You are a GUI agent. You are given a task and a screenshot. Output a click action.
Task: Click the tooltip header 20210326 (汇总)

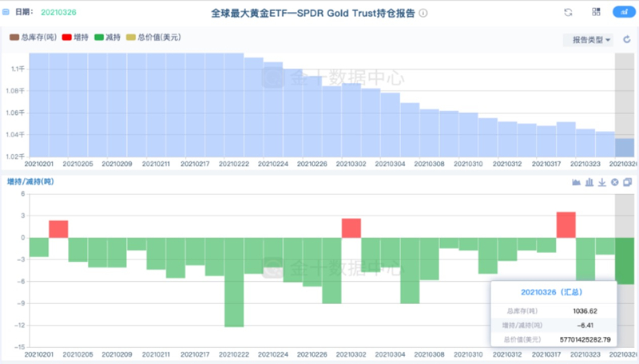tap(551, 292)
